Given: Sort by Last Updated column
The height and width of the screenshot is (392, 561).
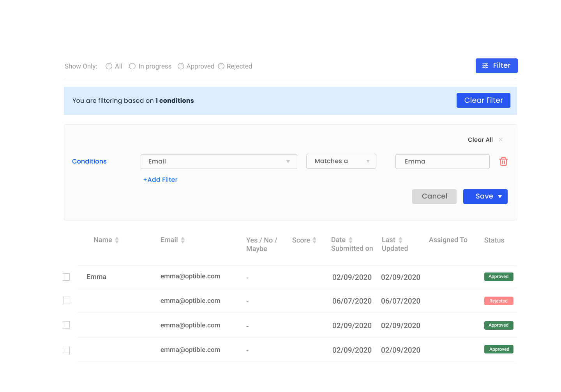Looking at the screenshot, I should pyautogui.click(x=400, y=240).
